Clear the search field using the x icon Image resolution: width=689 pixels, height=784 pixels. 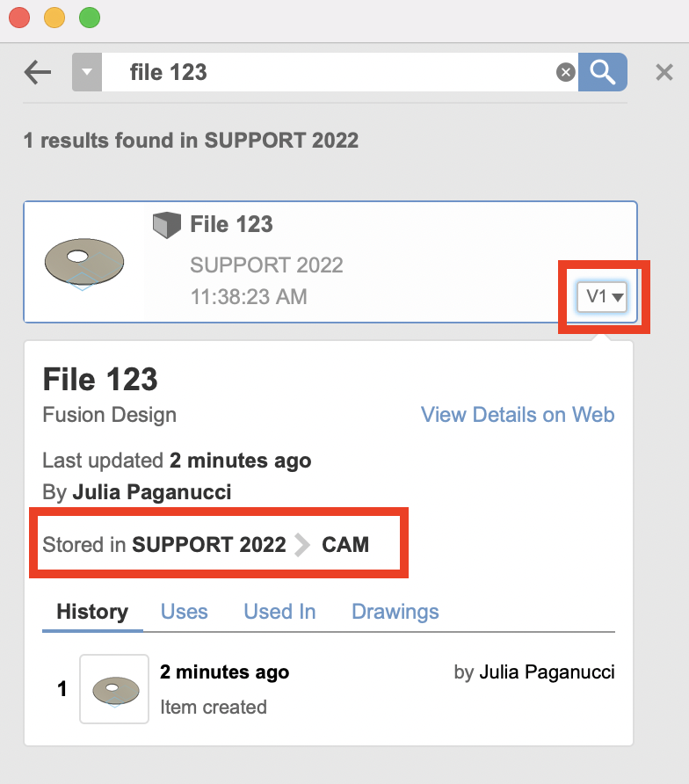tap(565, 72)
